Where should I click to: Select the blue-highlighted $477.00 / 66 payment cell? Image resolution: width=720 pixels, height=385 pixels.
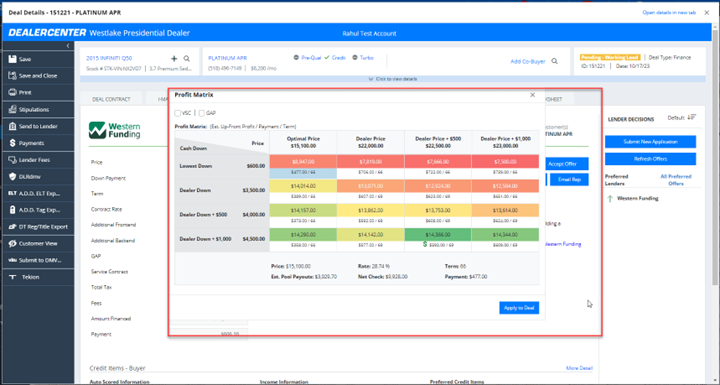coord(303,173)
